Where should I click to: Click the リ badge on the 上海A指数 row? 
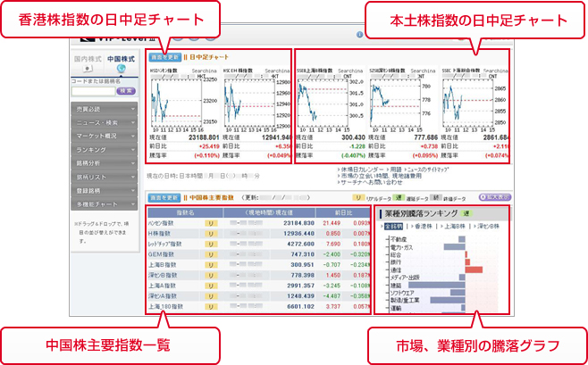tap(211, 286)
